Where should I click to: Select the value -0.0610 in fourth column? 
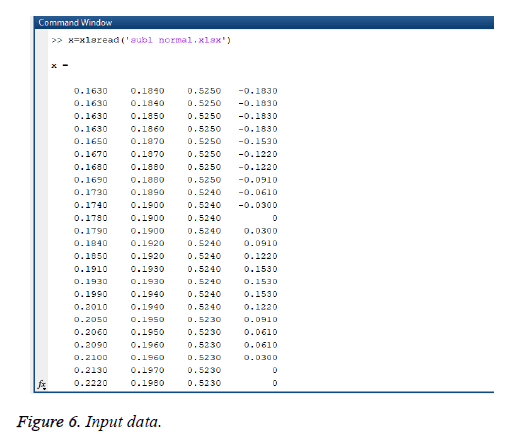[x=258, y=192]
